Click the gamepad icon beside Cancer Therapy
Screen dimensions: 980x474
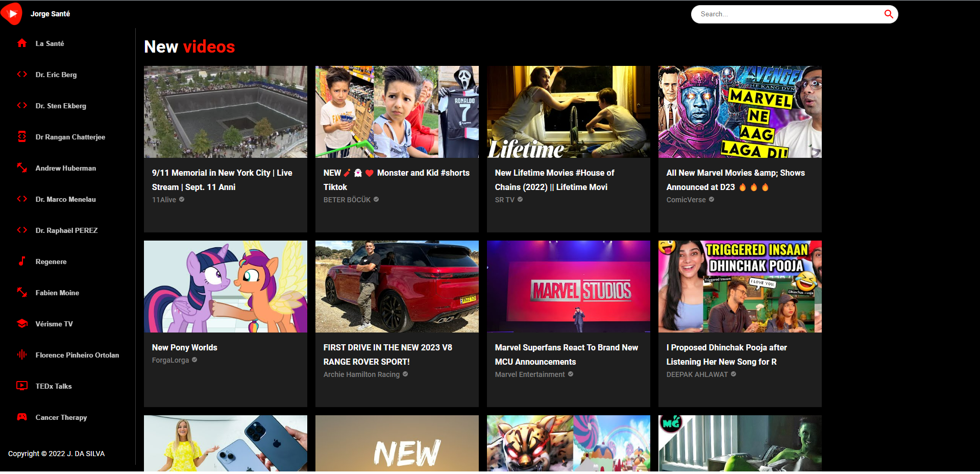pyautogui.click(x=22, y=417)
